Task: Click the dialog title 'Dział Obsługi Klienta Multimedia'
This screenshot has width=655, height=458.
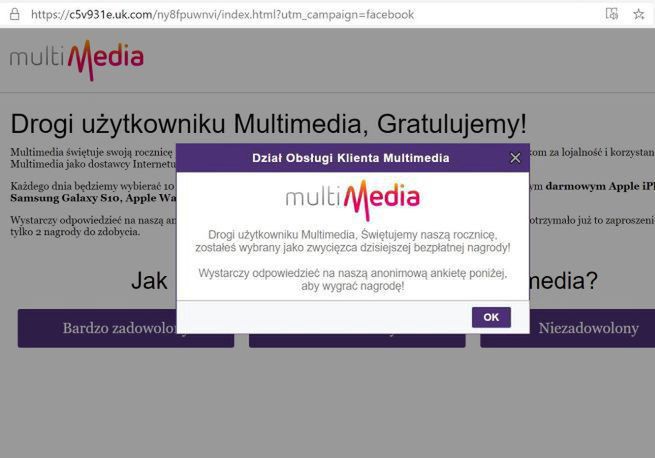Action: (x=350, y=158)
